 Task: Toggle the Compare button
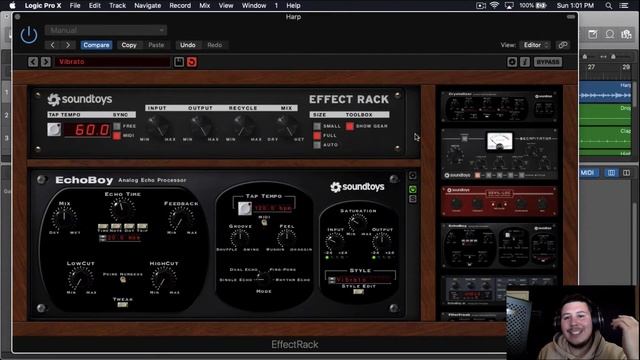click(x=96, y=45)
